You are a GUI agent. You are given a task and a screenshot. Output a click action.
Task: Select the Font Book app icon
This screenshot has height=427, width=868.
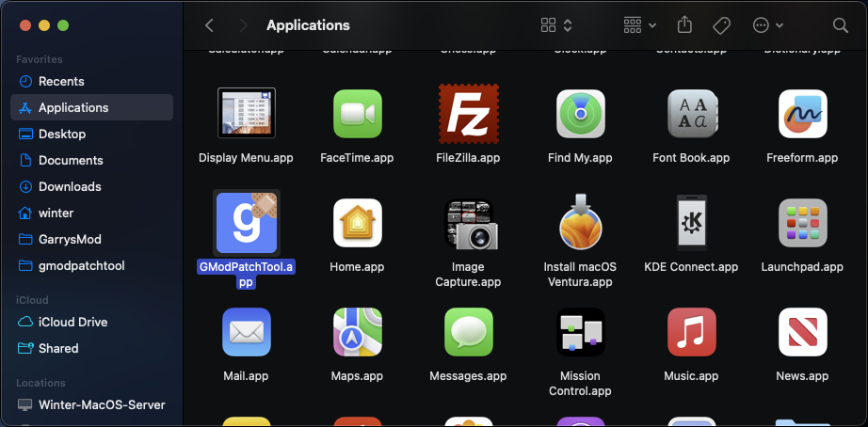691,114
